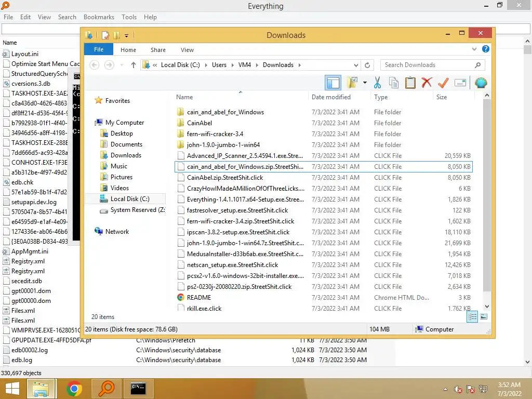Click the file list vertical scrollbar track
The width and height of the screenshot is (532, 399).
point(487,297)
